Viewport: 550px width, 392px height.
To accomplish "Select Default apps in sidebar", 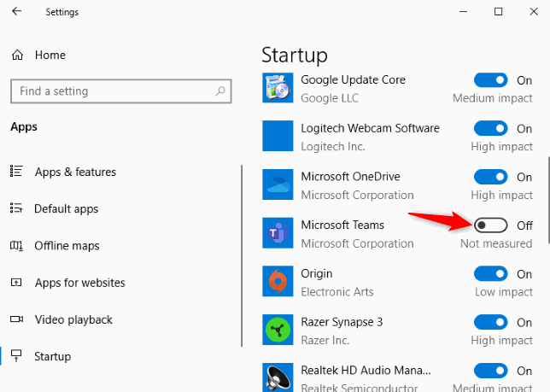I will point(66,208).
